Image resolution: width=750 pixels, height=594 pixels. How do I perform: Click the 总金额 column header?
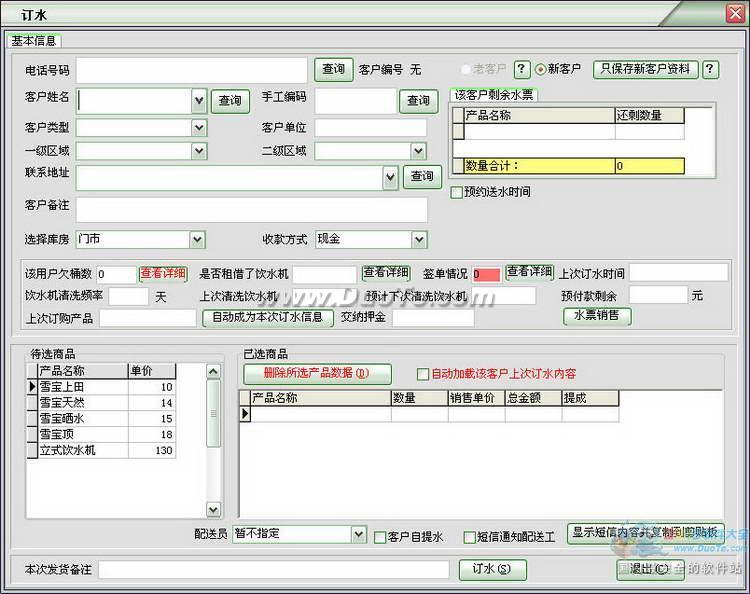pyautogui.click(x=533, y=398)
